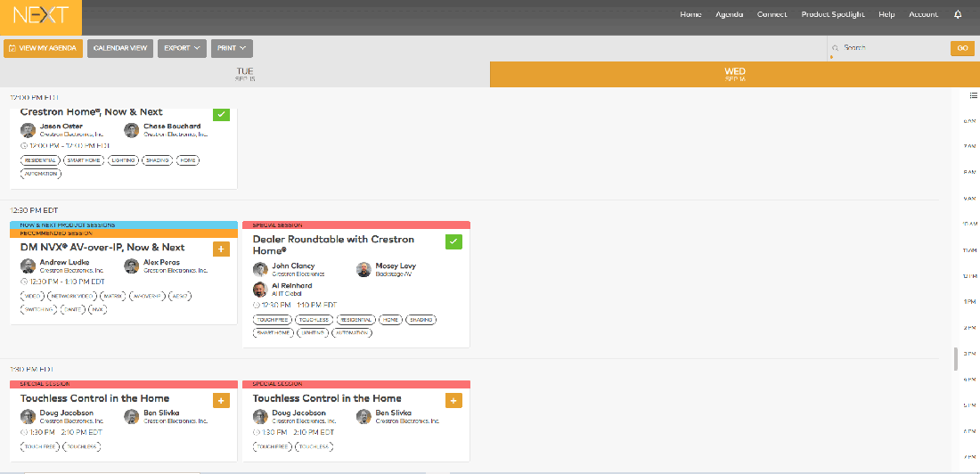The width and height of the screenshot is (980, 474).
Task: Open the Account menu item
Action: tap(923, 14)
